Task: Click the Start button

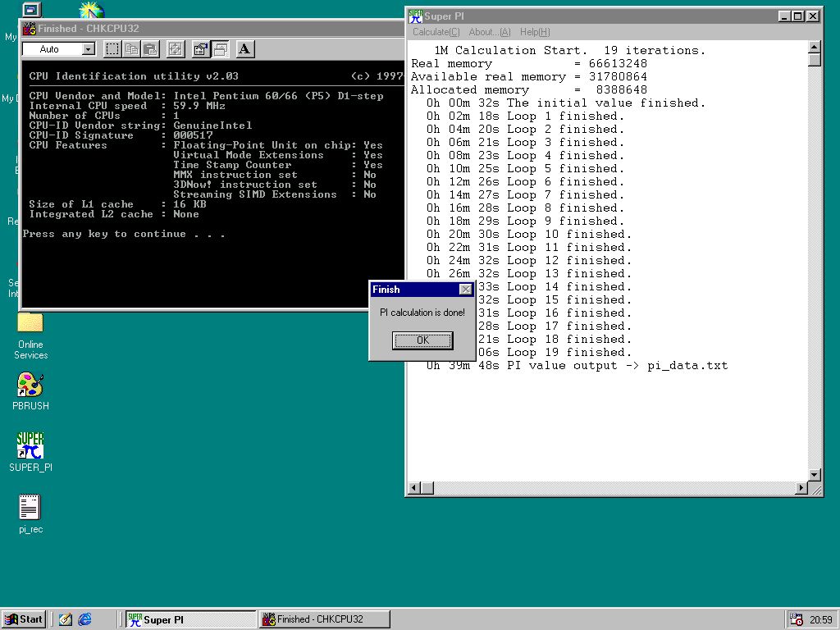Action: pyautogui.click(x=24, y=619)
